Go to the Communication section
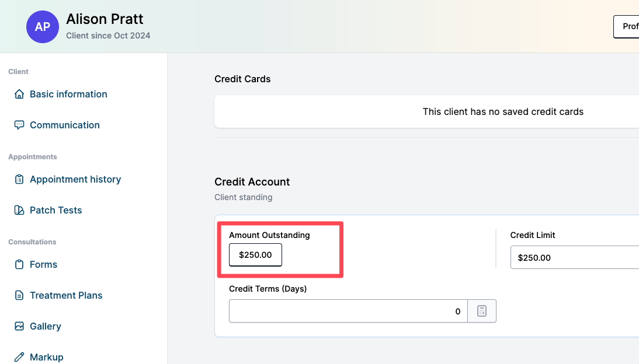 click(x=65, y=125)
